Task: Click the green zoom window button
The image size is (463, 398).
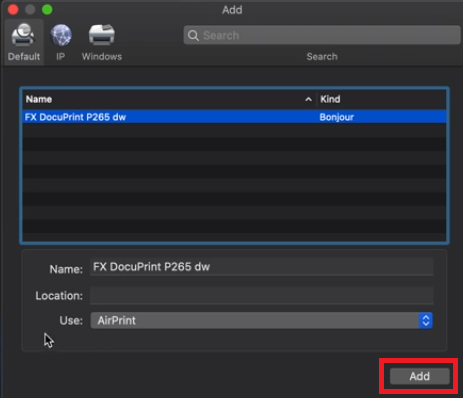Action: [x=47, y=10]
